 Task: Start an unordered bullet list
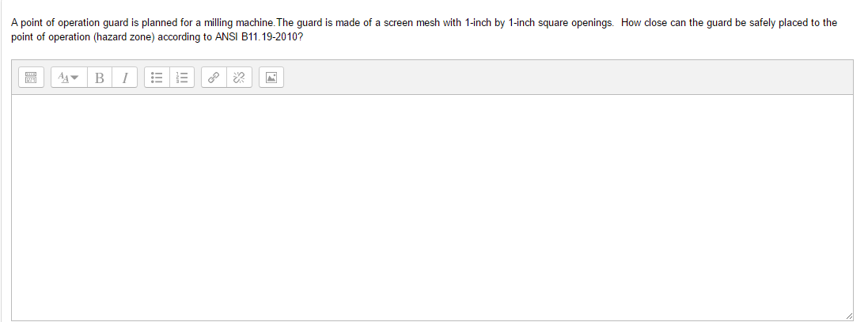tap(157, 78)
